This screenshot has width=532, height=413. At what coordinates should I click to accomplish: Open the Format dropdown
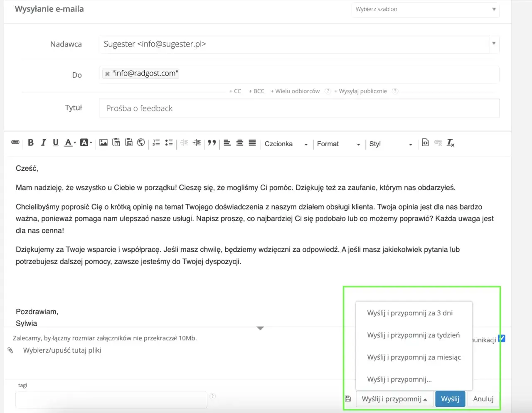tap(338, 144)
